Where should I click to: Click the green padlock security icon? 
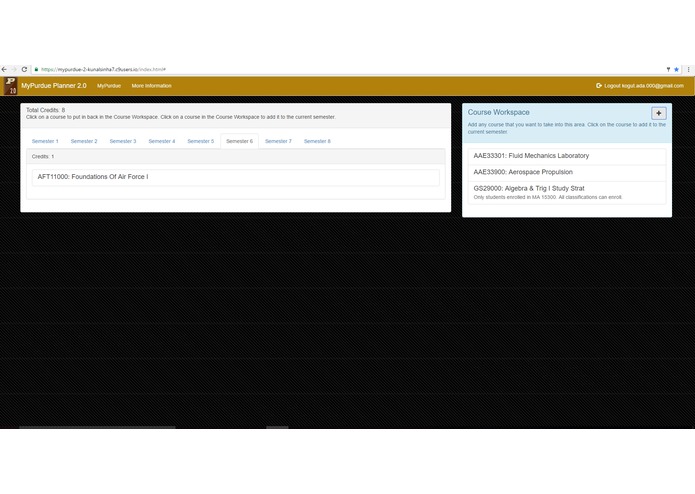pyautogui.click(x=36, y=70)
